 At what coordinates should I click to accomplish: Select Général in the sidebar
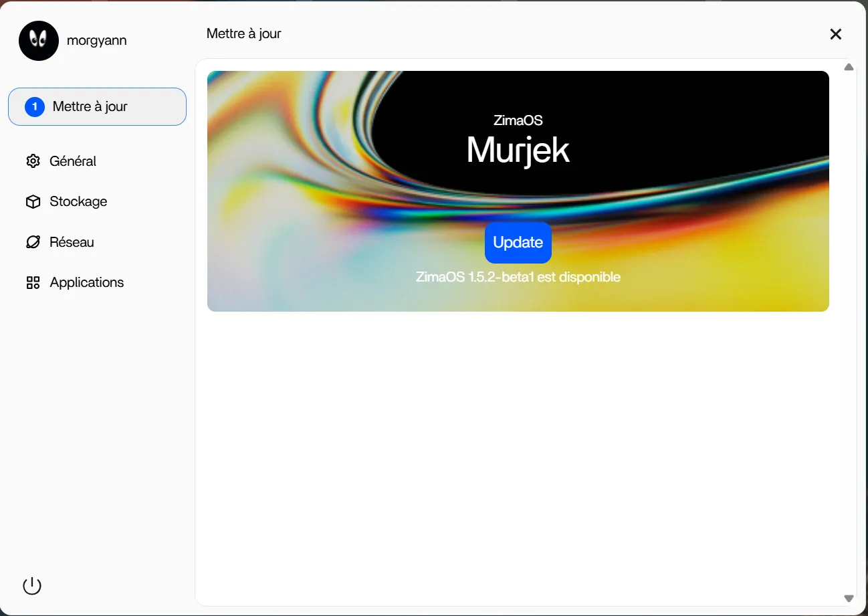(74, 161)
